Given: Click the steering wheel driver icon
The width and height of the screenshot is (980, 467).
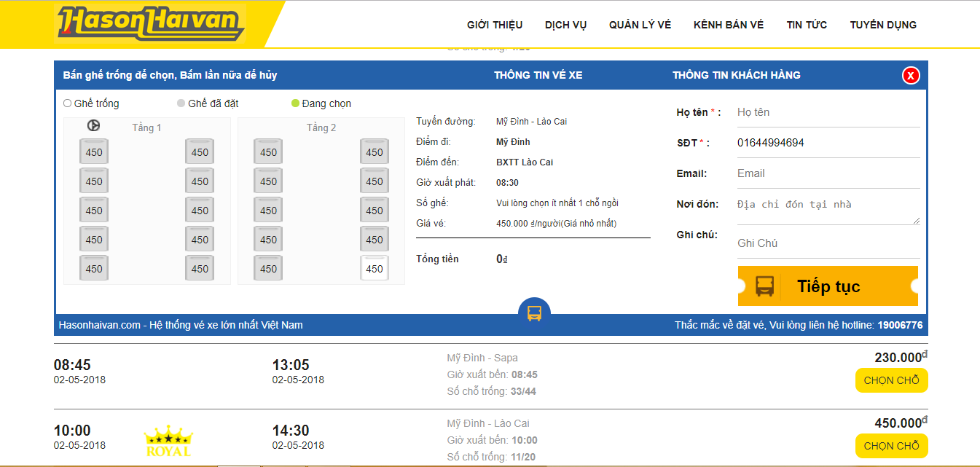Looking at the screenshot, I should (x=93, y=126).
